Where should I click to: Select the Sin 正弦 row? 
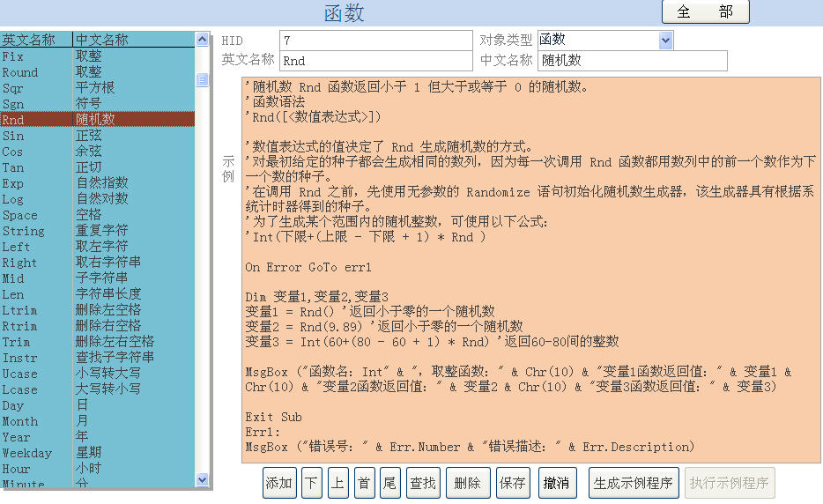coord(97,136)
